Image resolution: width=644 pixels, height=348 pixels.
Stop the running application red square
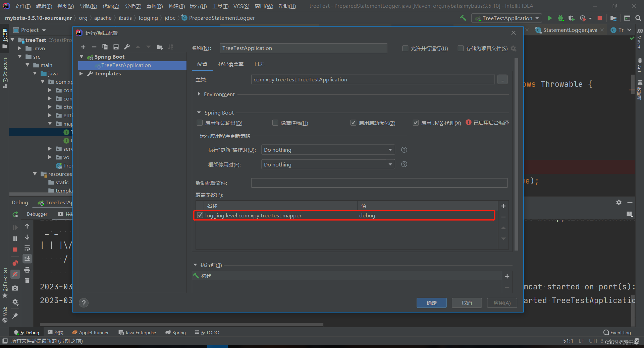coord(600,18)
